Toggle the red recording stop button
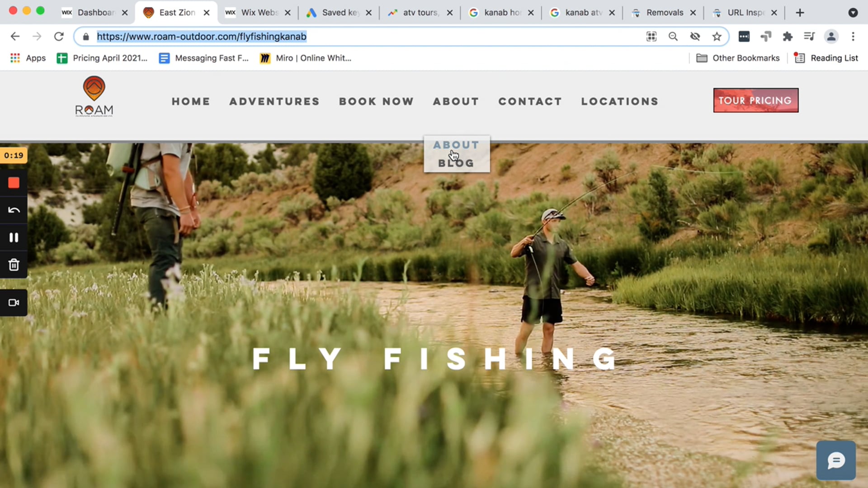 point(14,183)
